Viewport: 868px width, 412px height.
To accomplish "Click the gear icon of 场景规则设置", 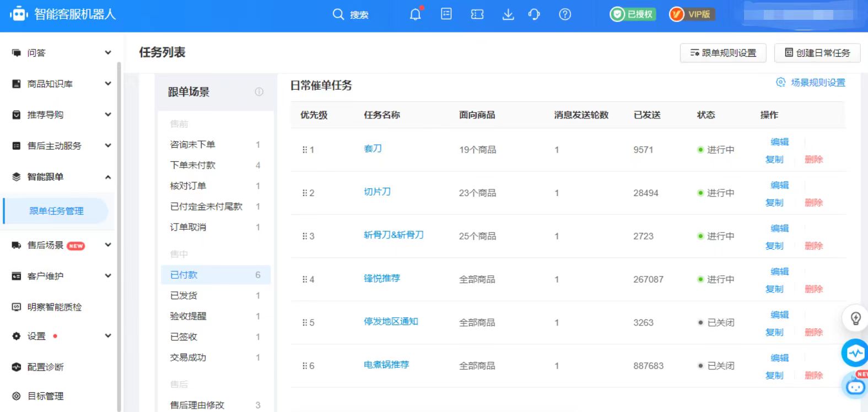I will pyautogui.click(x=780, y=82).
